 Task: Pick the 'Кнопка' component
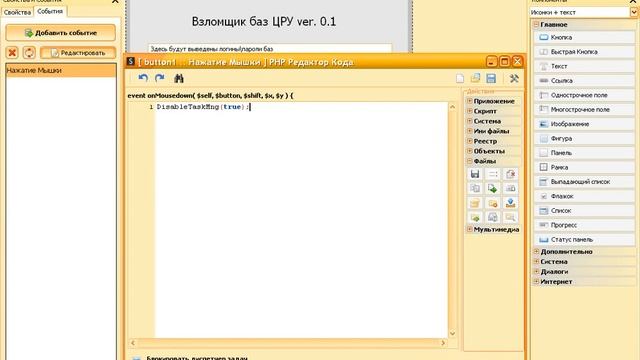pyautogui.click(x=584, y=37)
